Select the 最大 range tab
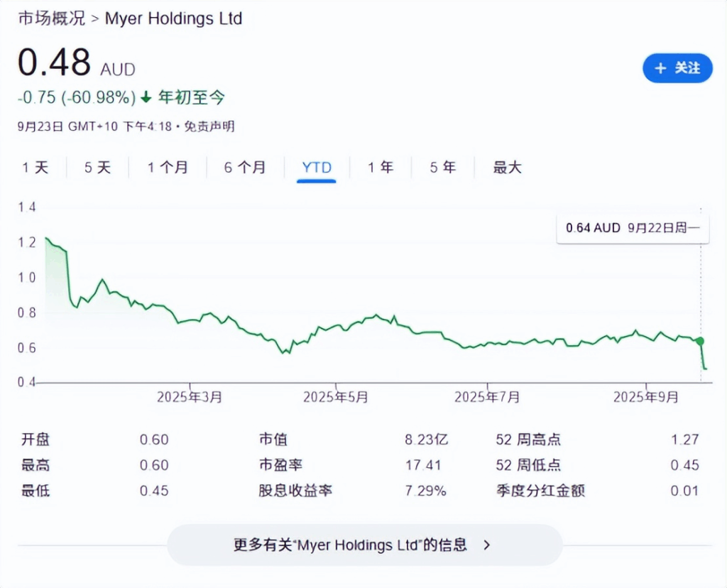 click(508, 168)
